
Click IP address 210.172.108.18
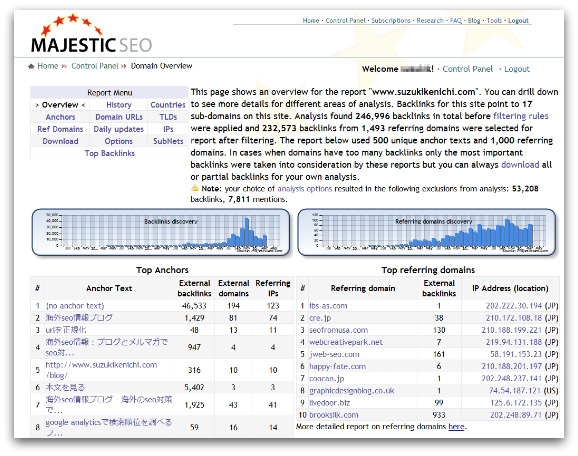coord(513,318)
